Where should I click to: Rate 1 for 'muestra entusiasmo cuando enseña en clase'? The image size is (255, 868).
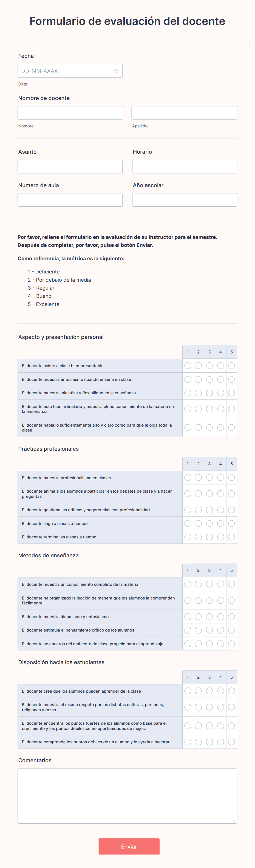pyautogui.click(x=188, y=379)
